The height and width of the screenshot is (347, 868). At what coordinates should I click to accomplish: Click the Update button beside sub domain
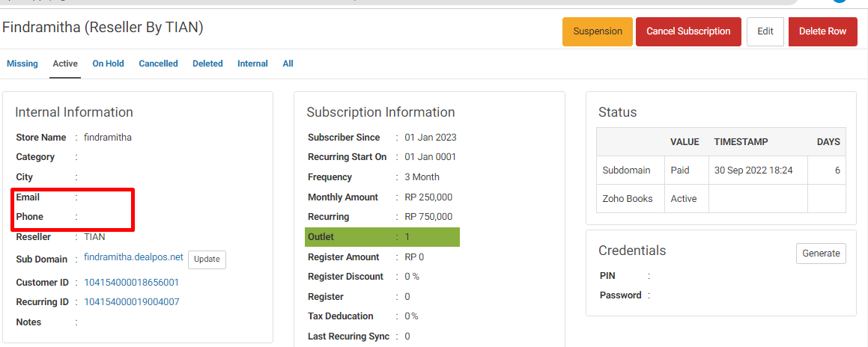click(x=207, y=260)
